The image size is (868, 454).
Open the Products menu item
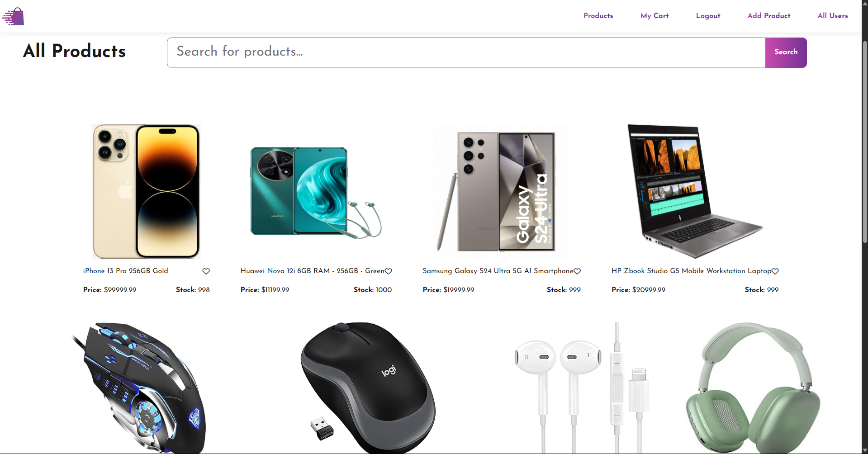click(x=598, y=16)
